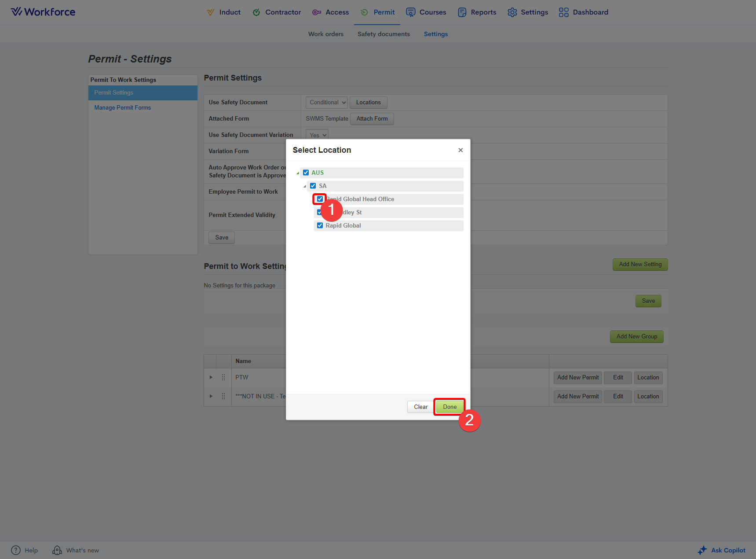Image resolution: width=756 pixels, height=559 pixels.
Task: Click the Workforce logo icon
Action: point(16,12)
